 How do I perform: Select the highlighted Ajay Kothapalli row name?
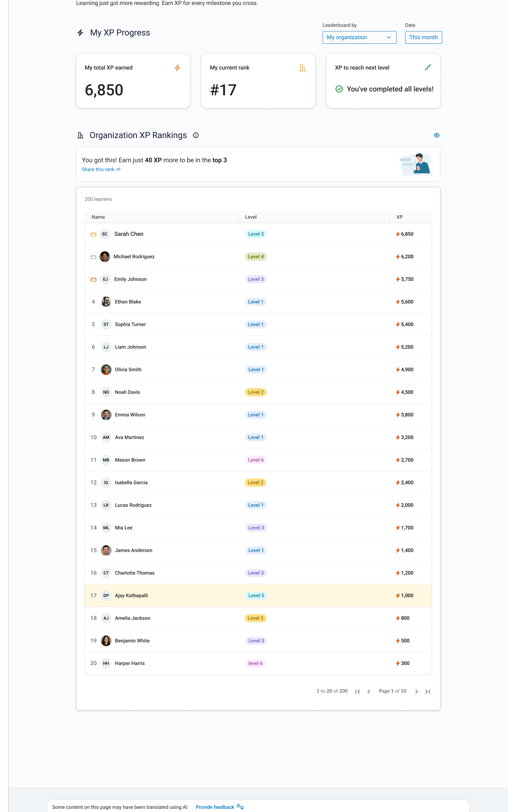131,596
